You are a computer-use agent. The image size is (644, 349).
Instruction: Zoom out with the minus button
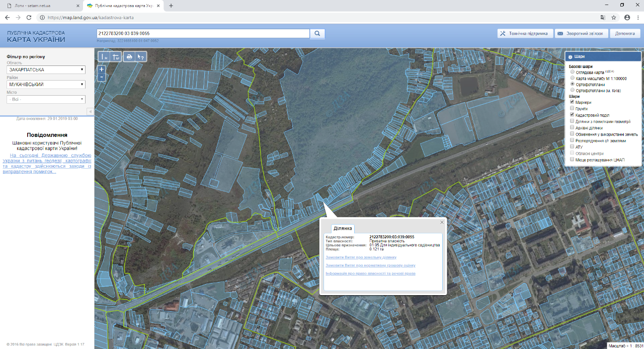pyautogui.click(x=102, y=78)
